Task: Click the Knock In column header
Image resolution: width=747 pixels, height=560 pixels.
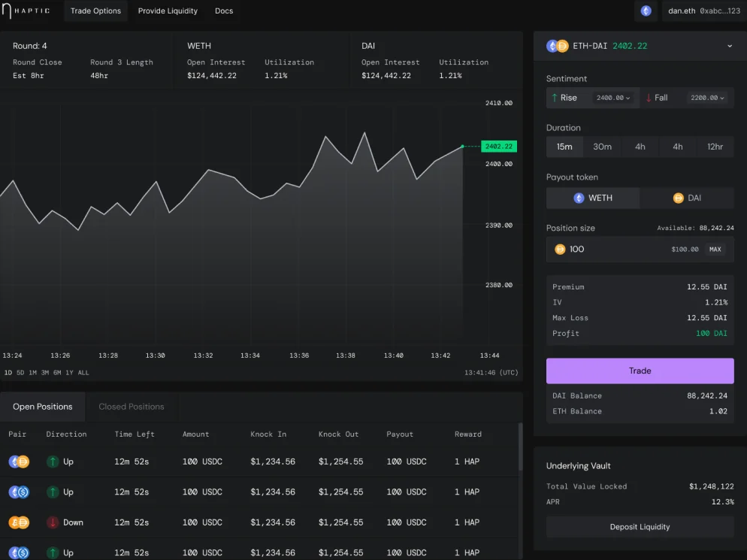Action: [x=268, y=434]
